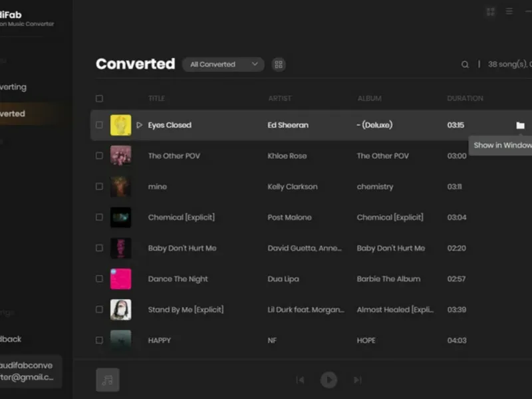Click album name HOPE
The height and width of the screenshot is (399, 532).
tap(366, 340)
